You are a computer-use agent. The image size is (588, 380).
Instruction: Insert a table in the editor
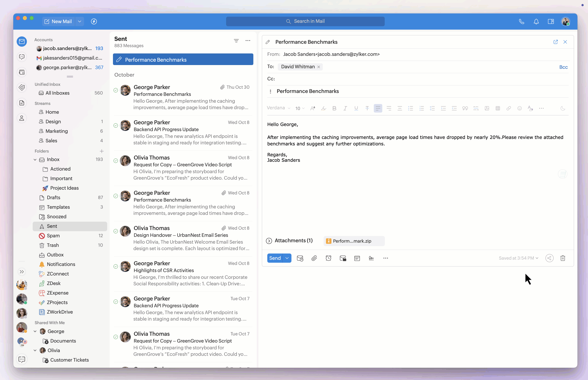click(497, 108)
